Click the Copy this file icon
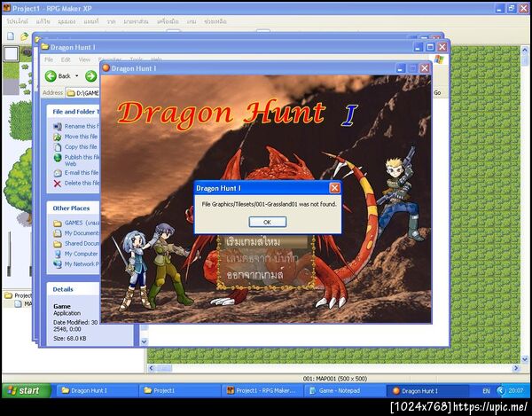 coord(58,147)
